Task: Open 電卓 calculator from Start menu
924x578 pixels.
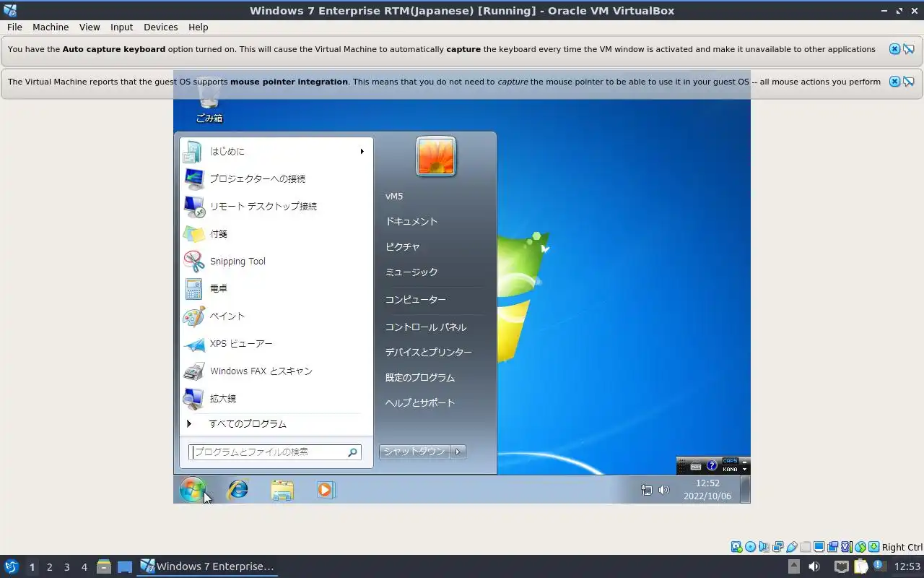Action: click(x=276, y=288)
